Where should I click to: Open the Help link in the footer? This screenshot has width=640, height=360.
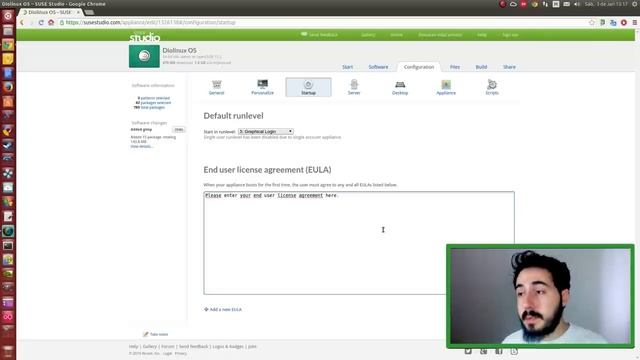133,347
